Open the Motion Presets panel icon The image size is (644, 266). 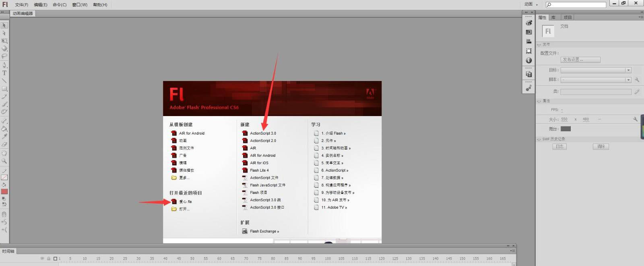(x=529, y=88)
